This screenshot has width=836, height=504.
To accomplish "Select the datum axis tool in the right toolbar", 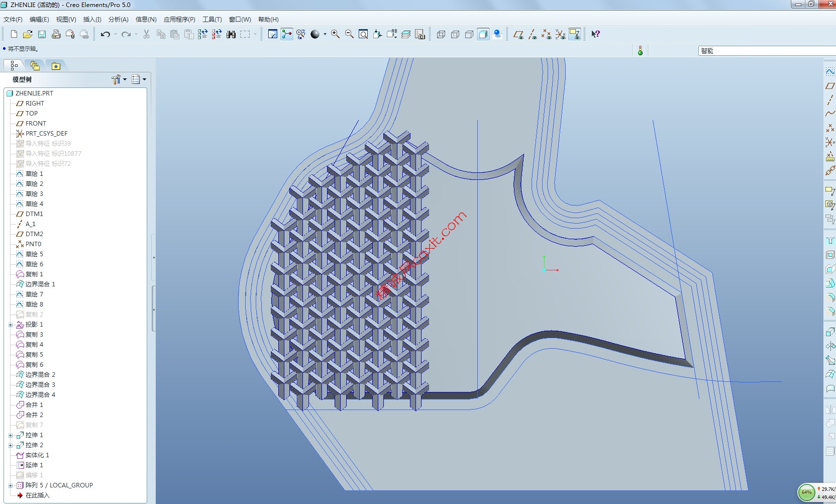I will (x=830, y=100).
